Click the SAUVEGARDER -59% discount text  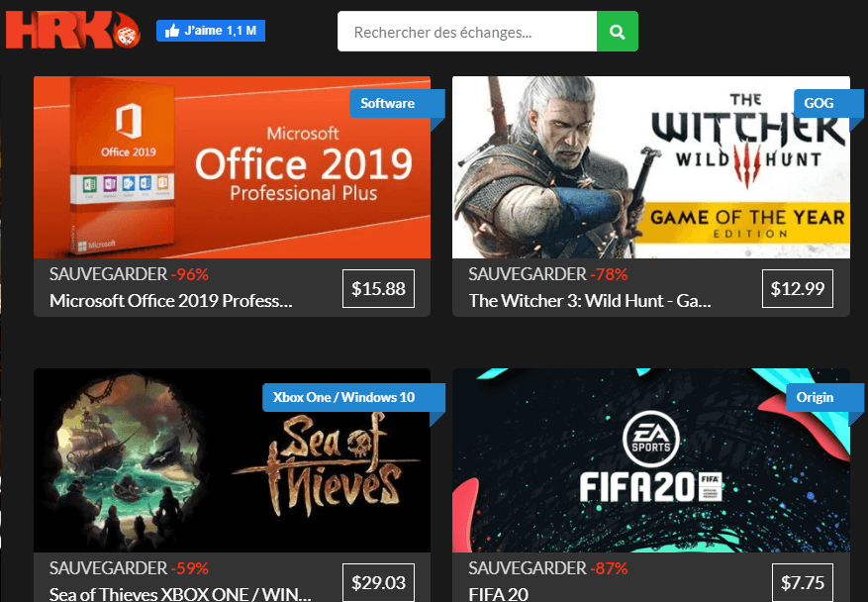pos(129,568)
